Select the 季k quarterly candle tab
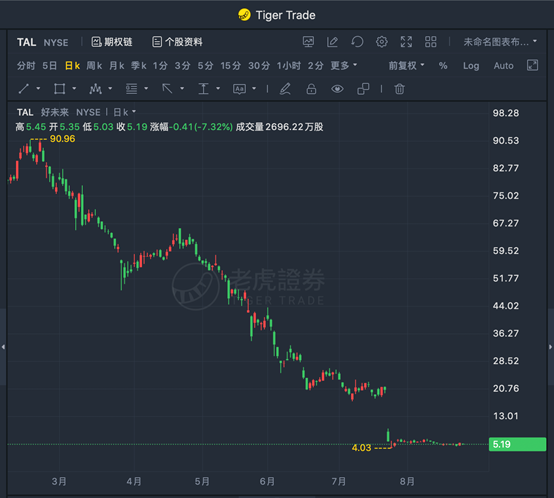 pyautogui.click(x=138, y=66)
